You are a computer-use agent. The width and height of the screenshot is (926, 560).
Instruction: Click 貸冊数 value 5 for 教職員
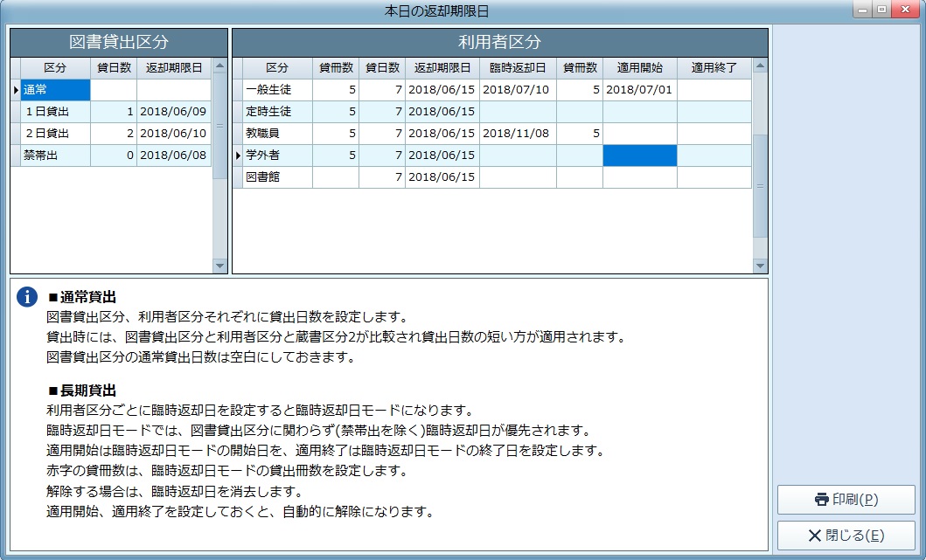pyautogui.click(x=336, y=134)
